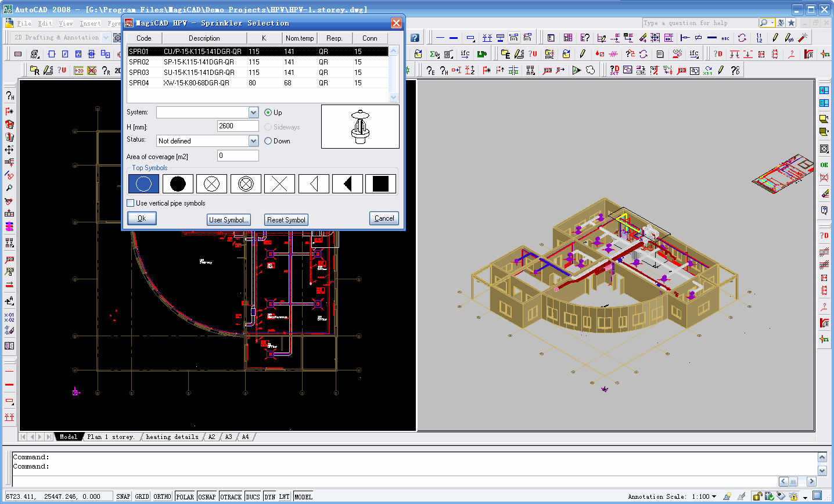Select the open circle top symbol
Viewport: 834px width, 504px height.
click(143, 184)
